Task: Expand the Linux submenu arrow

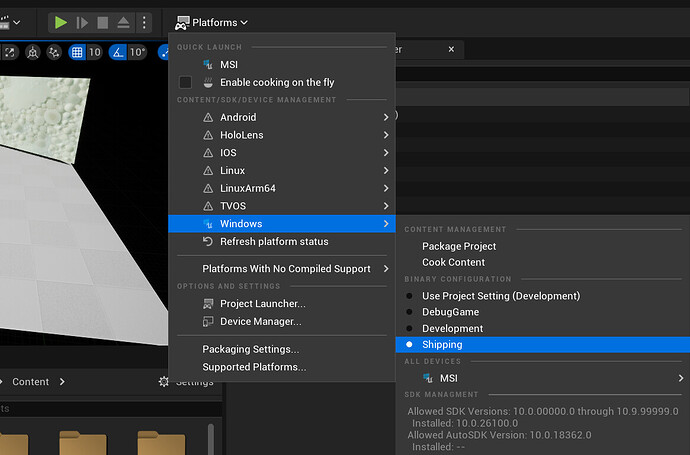Action: coord(386,170)
